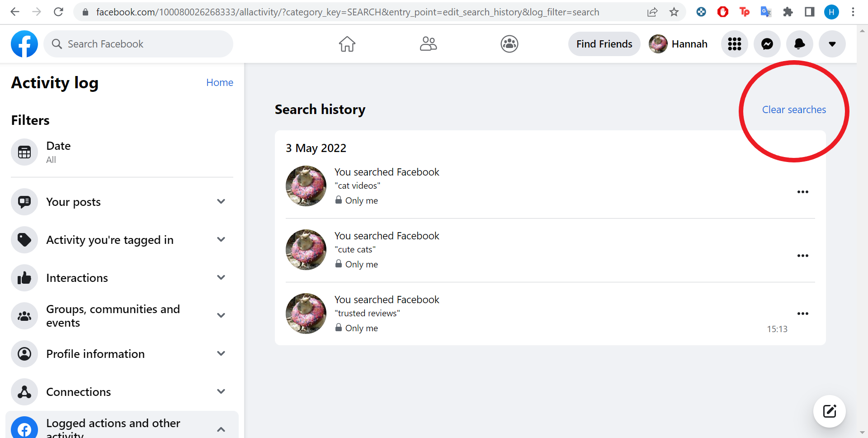Click profile thumbnail beside "cat videos"
This screenshot has width=868, height=438.
click(x=306, y=186)
